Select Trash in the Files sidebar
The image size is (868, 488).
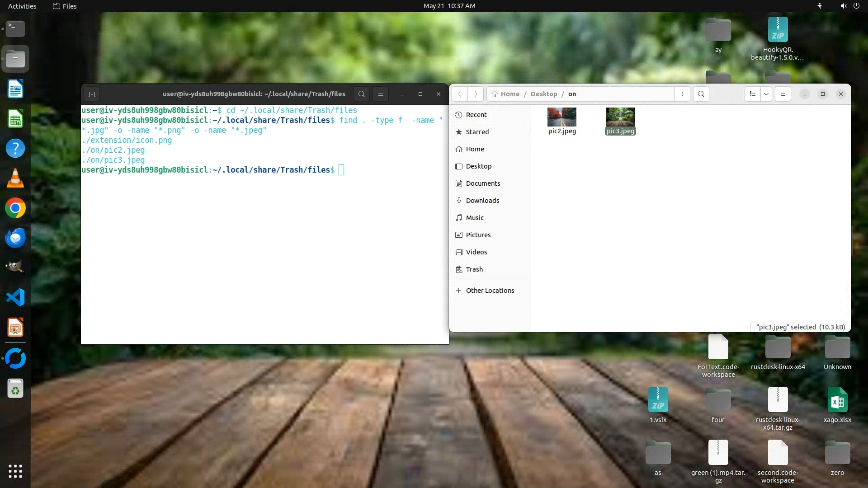pos(474,269)
